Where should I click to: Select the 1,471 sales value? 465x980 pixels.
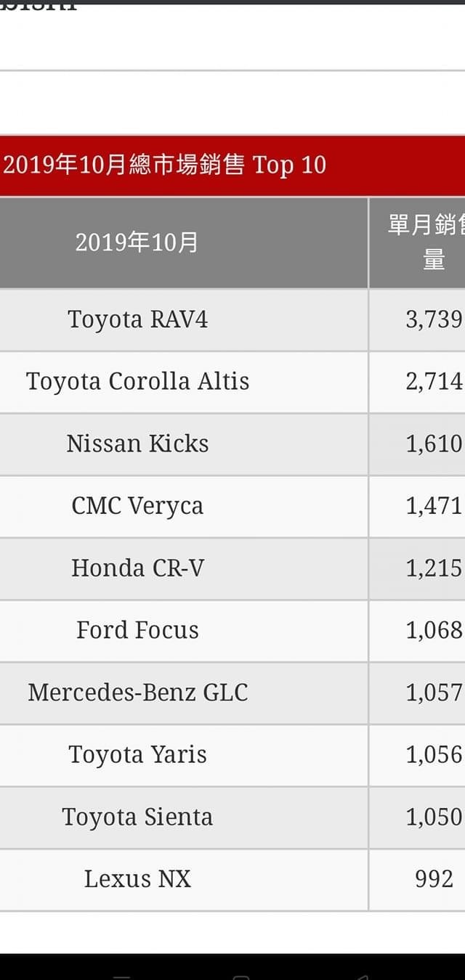click(x=434, y=506)
